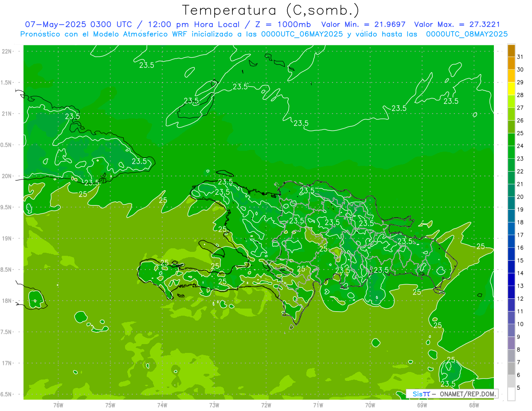Click the title "Temperatura (C,somb.)"
The height and width of the screenshot is (411, 532).
coord(270,10)
